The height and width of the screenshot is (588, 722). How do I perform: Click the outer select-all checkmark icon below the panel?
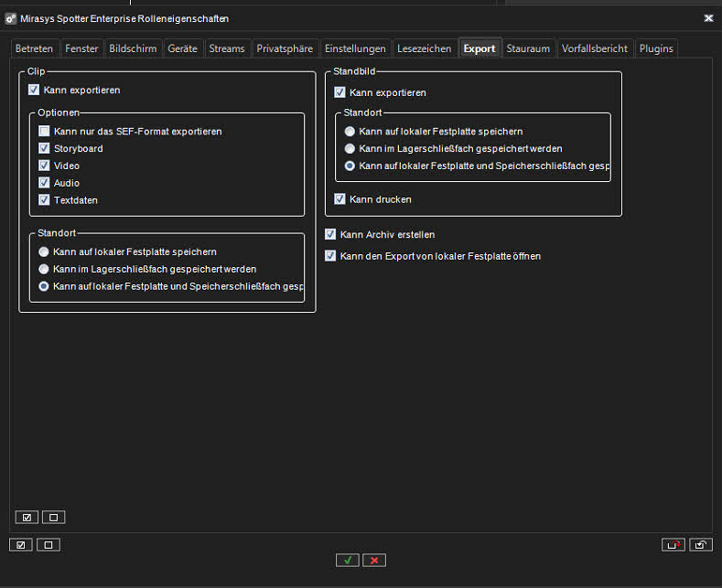tap(21, 545)
